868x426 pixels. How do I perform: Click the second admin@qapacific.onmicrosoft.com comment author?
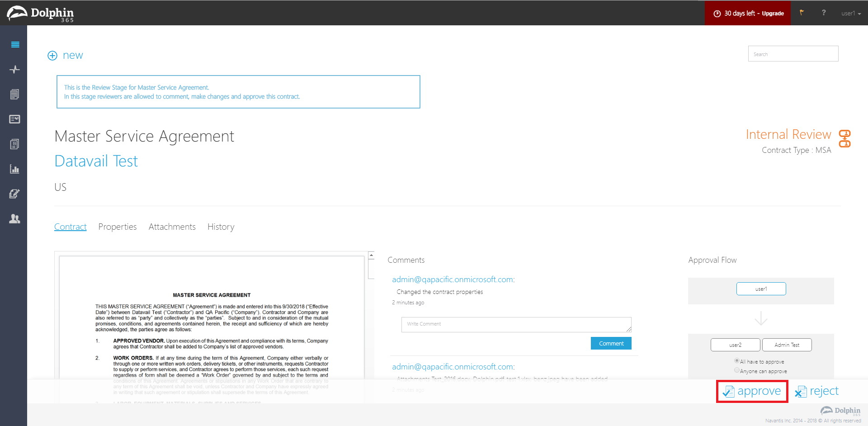click(x=453, y=367)
